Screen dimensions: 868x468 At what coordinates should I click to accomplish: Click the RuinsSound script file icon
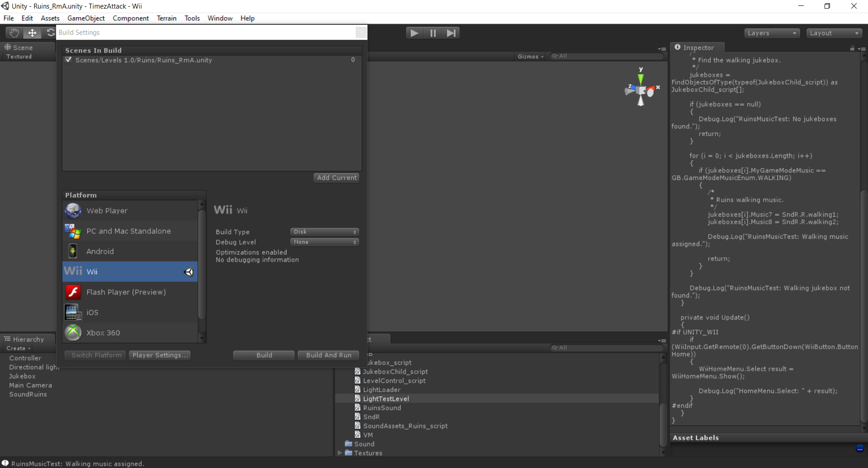358,407
